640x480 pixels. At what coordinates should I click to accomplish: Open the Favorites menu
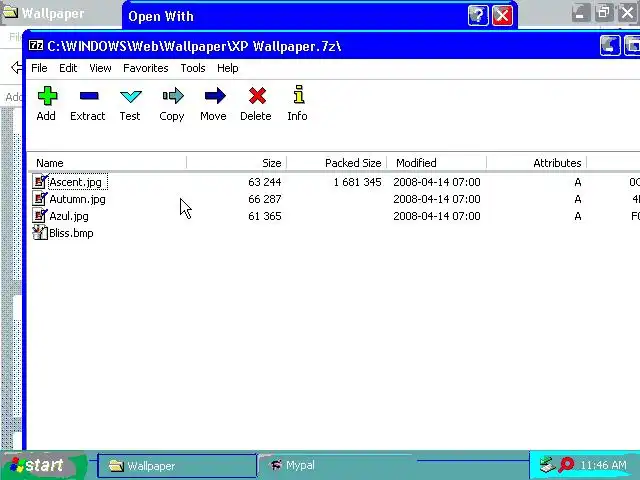(146, 68)
